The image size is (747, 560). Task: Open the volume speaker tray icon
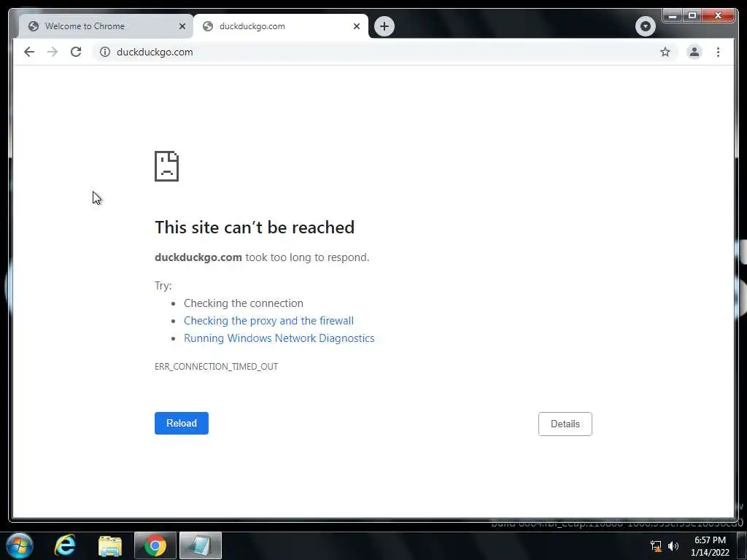pyautogui.click(x=673, y=546)
